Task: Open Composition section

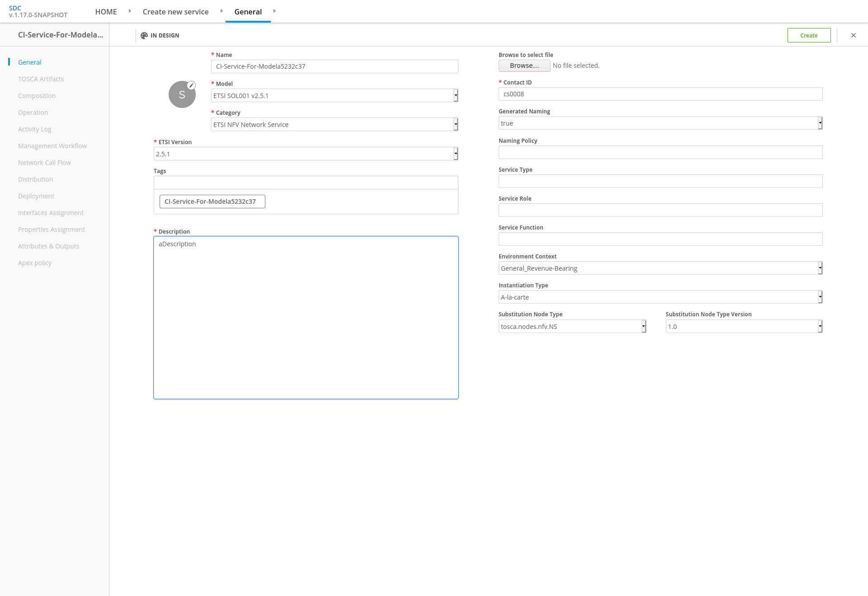Action: (x=37, y=96)
